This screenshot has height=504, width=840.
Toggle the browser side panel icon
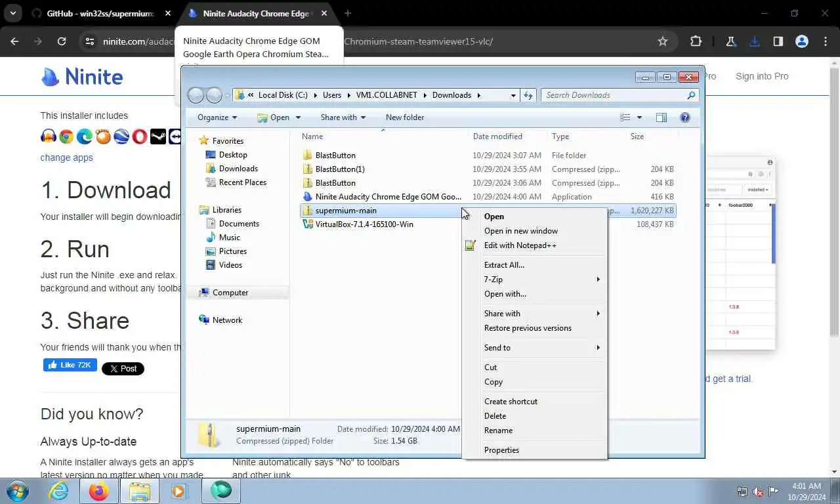[778, 41]
